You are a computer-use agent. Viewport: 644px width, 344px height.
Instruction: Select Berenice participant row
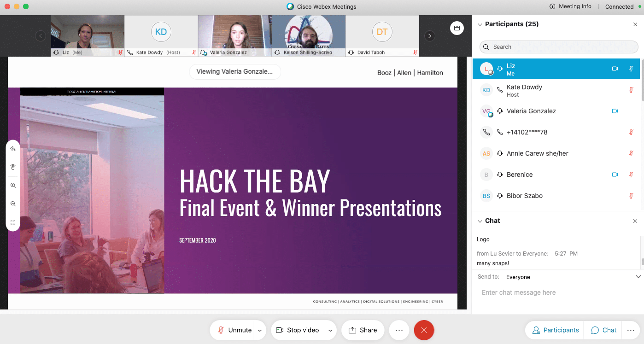pyautogui.click(x=556, y=175)
